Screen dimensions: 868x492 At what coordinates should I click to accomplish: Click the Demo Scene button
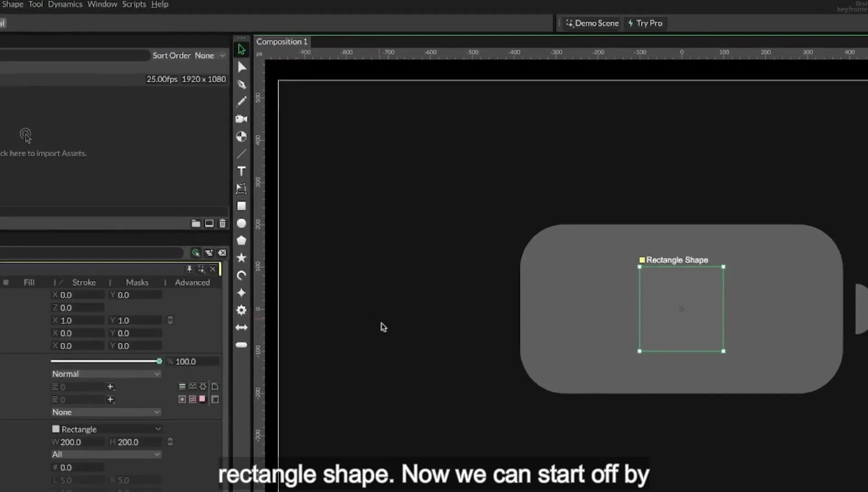coord(592,23)
